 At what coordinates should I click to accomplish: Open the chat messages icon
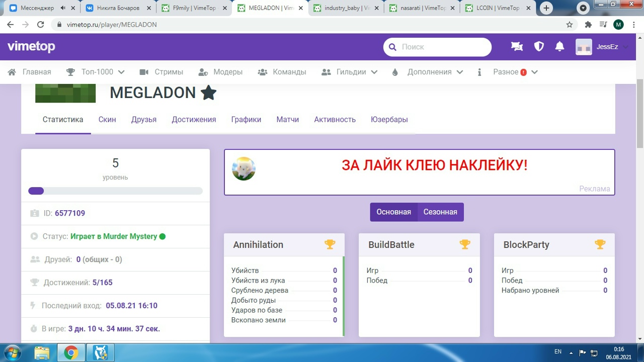(x=517, y=47)
